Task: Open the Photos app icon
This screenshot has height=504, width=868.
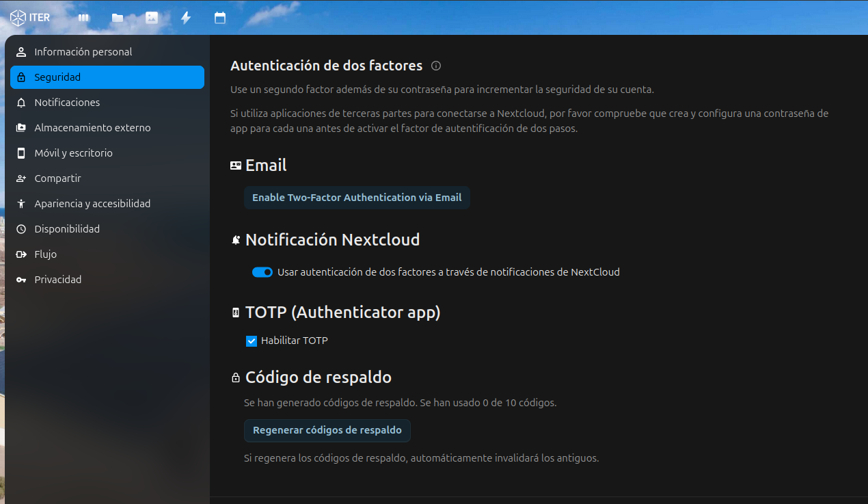Action: tap(152, 18)
